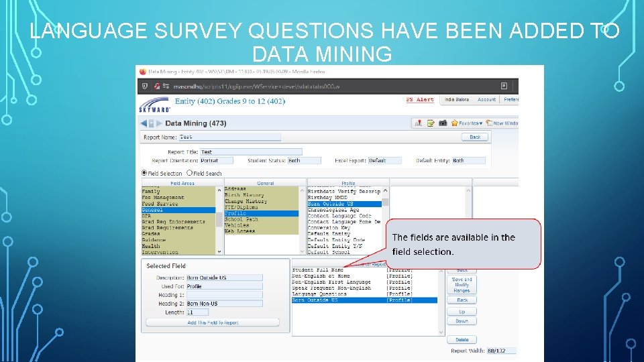Select FTE/Diploma in General list
This screenshot has width=644, height=362.
[261, 207]
